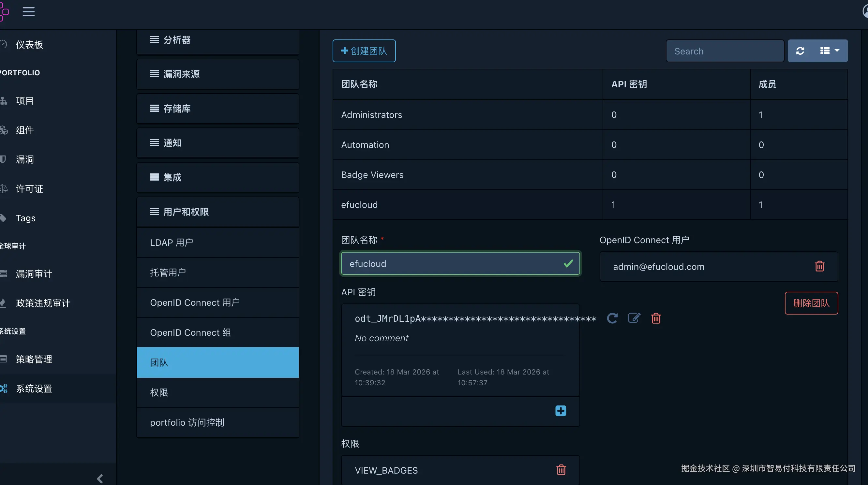Screen dimensions: 868x485
Task: Open 系统设置 in the left sidebar
Action: click(34, 389)
